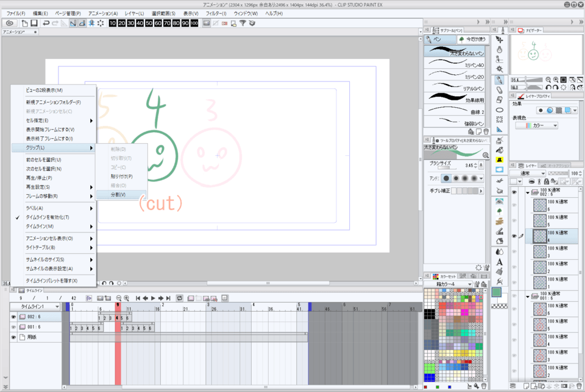
Task: Click the 50 zoom preset button
Action: click(x=149, y=23)
